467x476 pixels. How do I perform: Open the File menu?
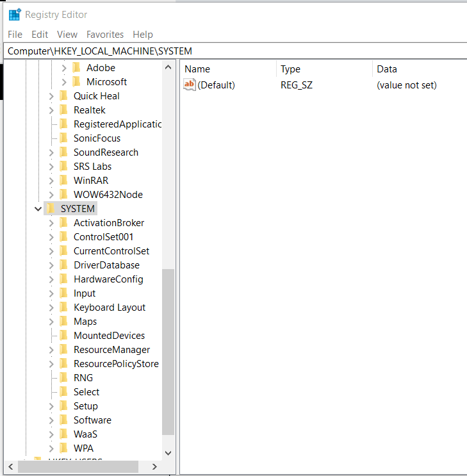(15, 35)
